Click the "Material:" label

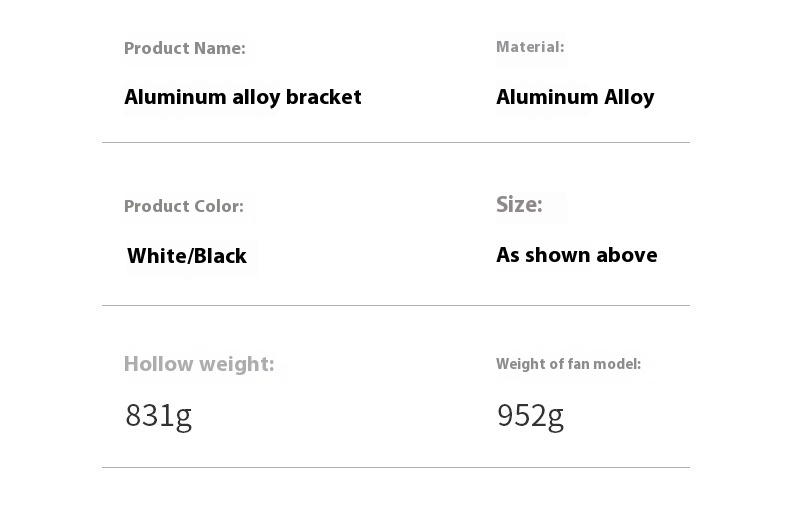(530, 47)
